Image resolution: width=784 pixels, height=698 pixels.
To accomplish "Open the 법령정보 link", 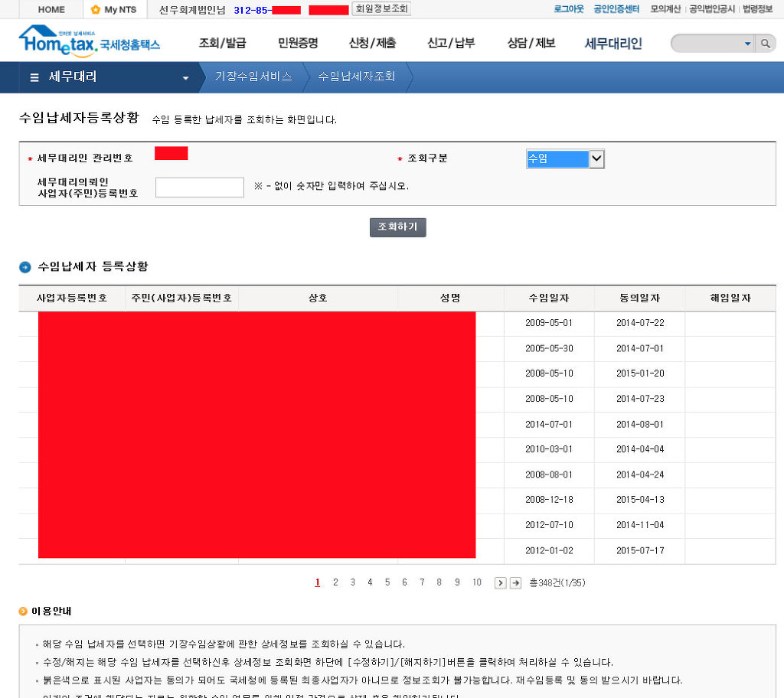I will (758, 9).
